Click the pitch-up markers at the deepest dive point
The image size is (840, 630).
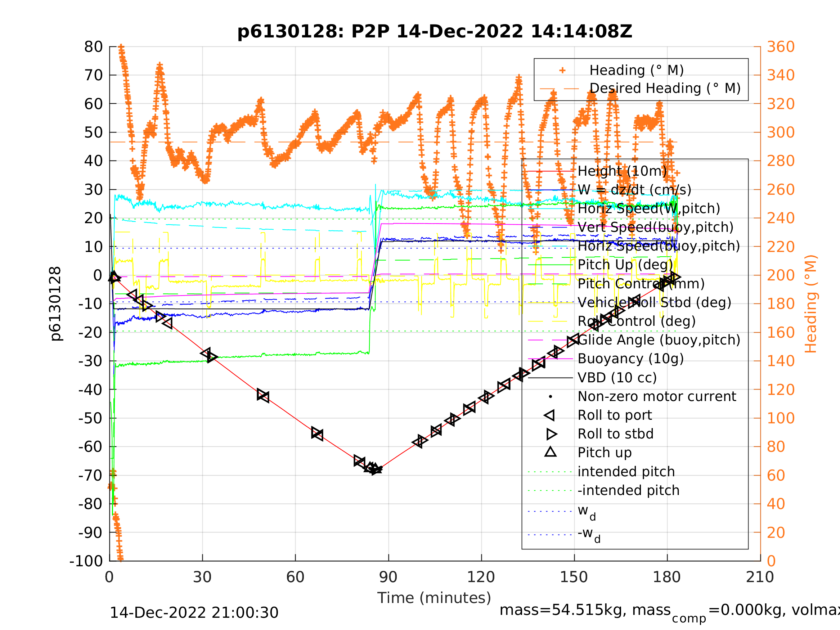(373, 468)
